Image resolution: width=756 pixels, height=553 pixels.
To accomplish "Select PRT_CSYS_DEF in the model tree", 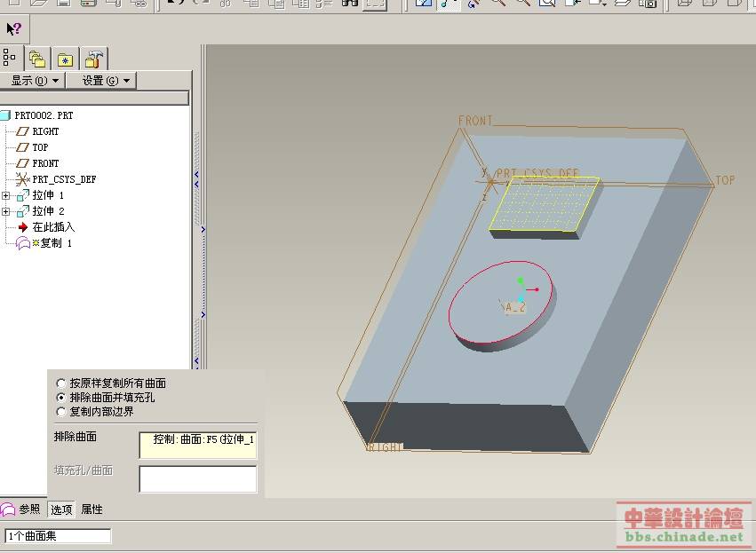I will [64, 179].
